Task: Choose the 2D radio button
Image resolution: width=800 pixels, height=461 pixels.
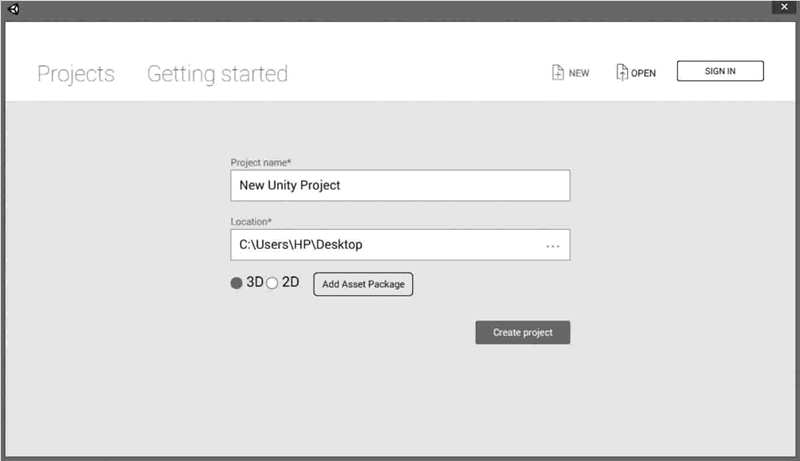Action: [272, 283]
